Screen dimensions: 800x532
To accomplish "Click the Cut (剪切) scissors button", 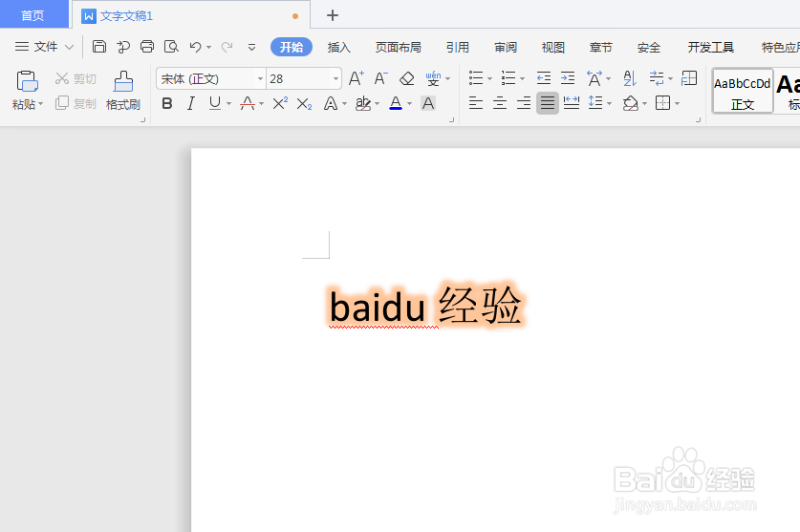I will [76, 78].
